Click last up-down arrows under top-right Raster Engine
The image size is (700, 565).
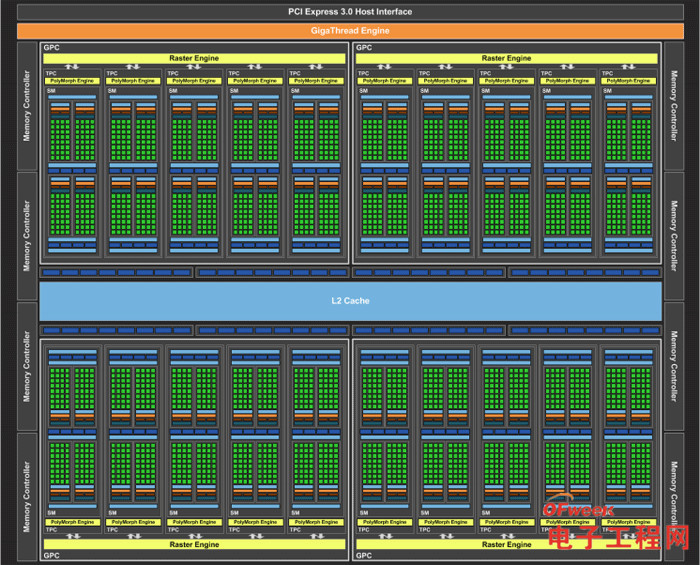(x=629, y=67)
